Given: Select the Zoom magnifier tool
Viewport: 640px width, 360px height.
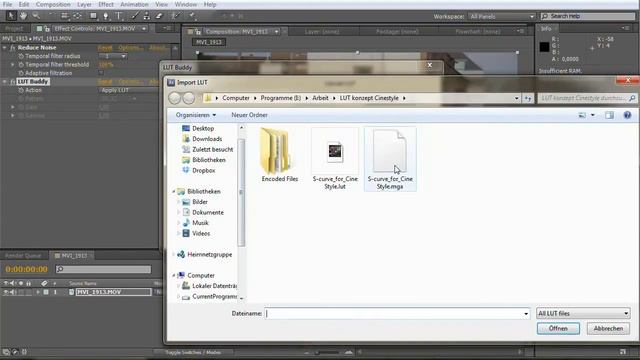Looking at the screenshot, I should (36, 16).
